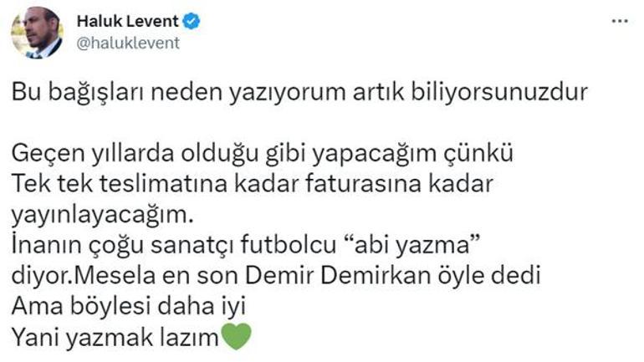
Task: Click the line "Ama böylesi daha iyi"
Action: (129, 307)
